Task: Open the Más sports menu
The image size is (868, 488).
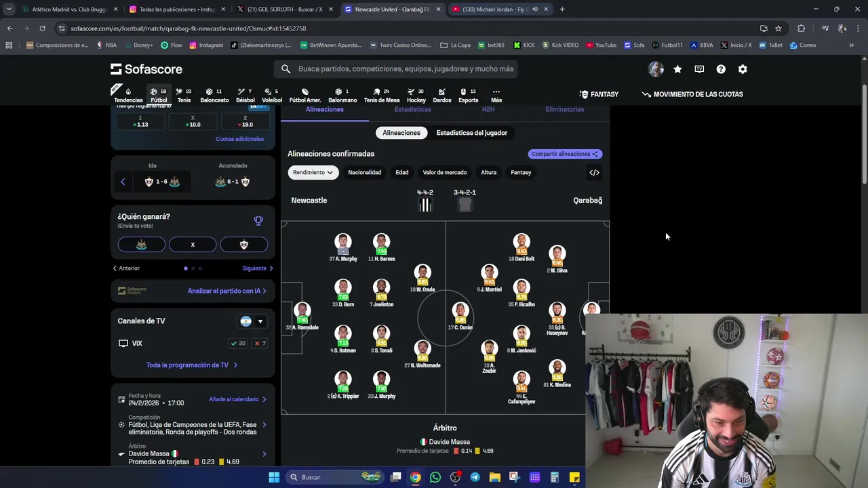Action: (x=496, y=95)
